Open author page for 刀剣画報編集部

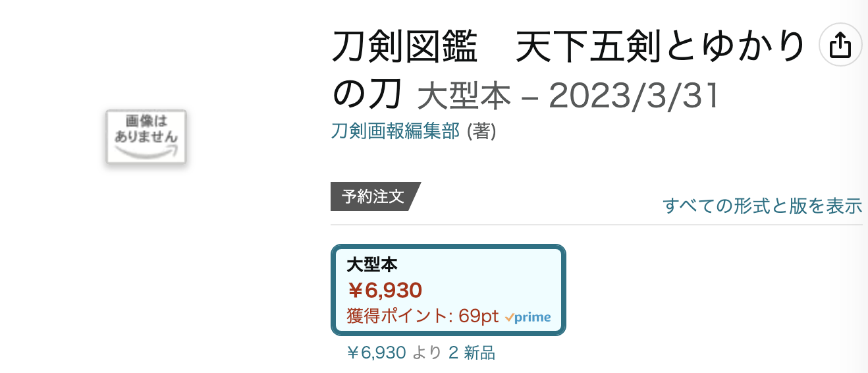click(x=395, y=131)
